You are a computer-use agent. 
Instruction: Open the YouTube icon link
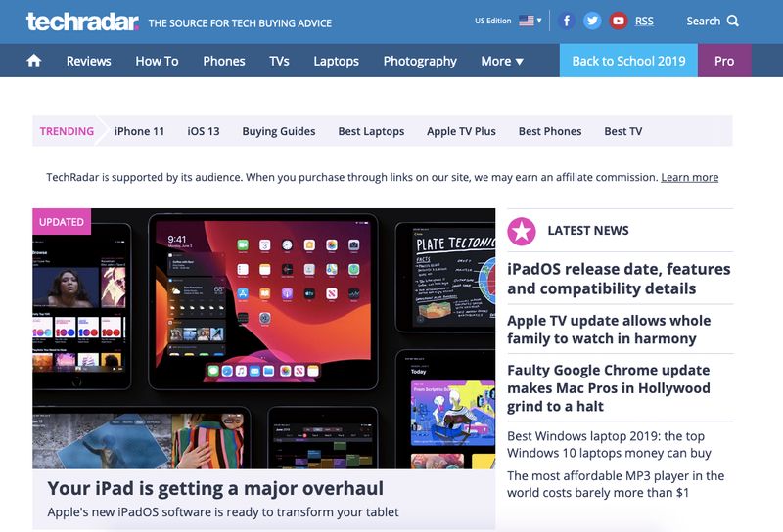point(619,21)
